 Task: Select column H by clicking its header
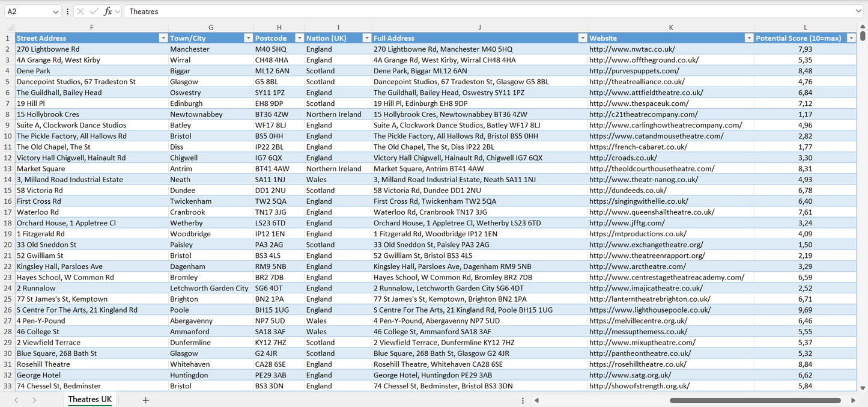(x=279, y=27)
